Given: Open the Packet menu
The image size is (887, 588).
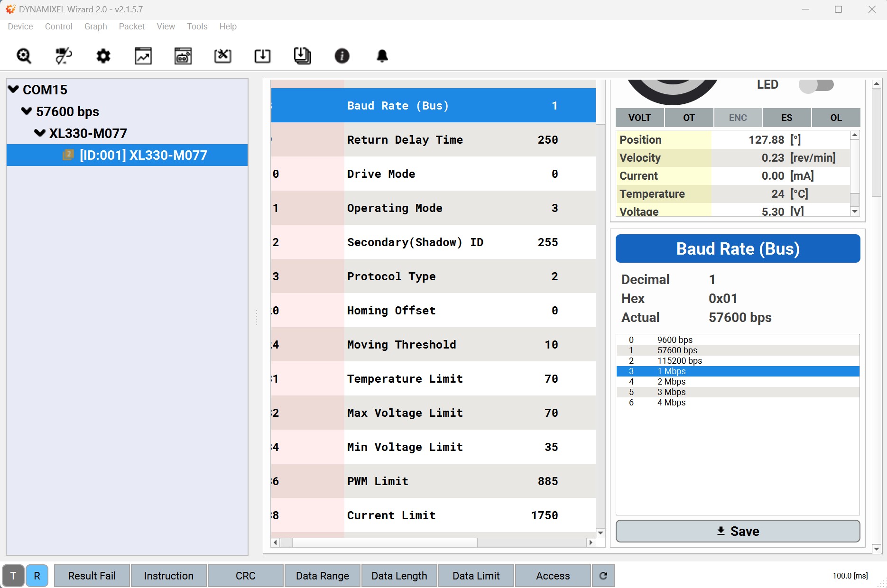Looking at the screenshot, I should 132,27.
